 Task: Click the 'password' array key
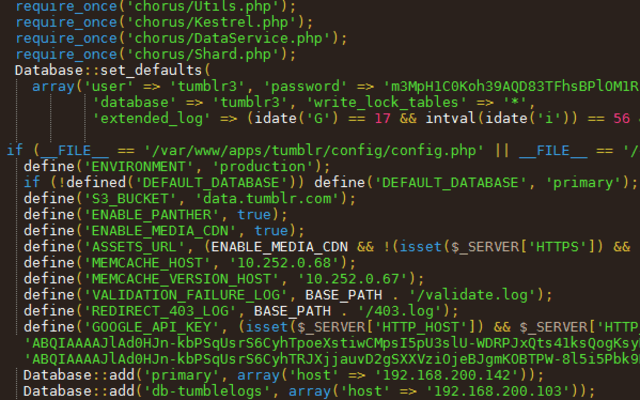coord(305,87)
